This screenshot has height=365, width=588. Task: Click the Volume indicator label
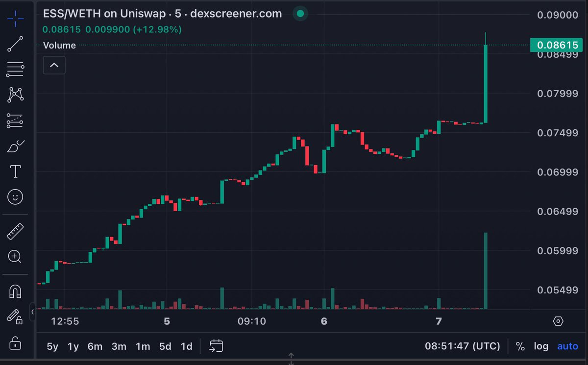coord(59,46)
